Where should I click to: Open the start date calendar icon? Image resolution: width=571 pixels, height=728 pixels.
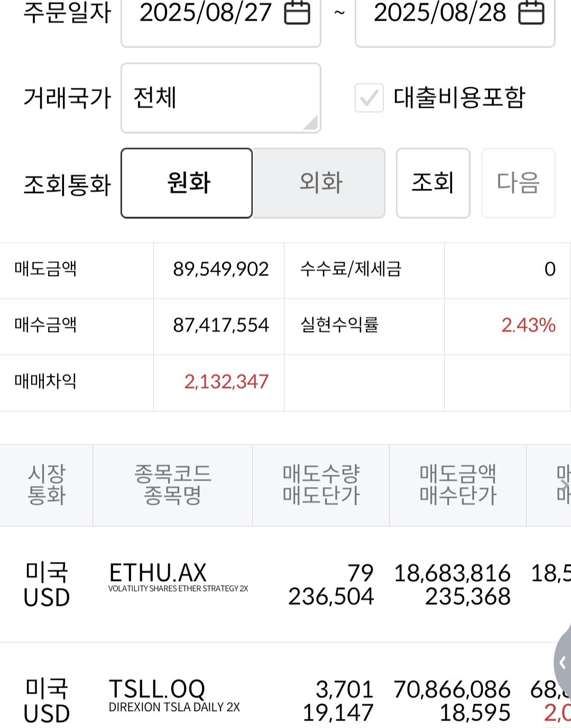click(x=297, y=13)
